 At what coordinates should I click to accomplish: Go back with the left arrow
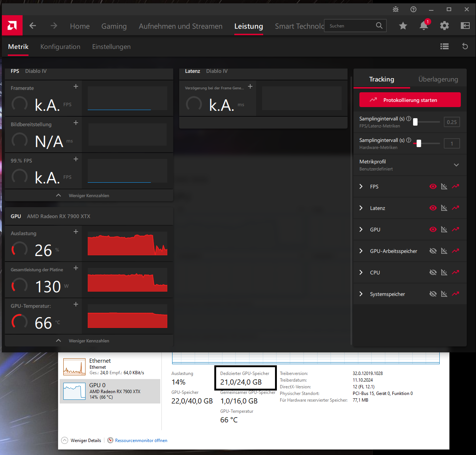33,26
